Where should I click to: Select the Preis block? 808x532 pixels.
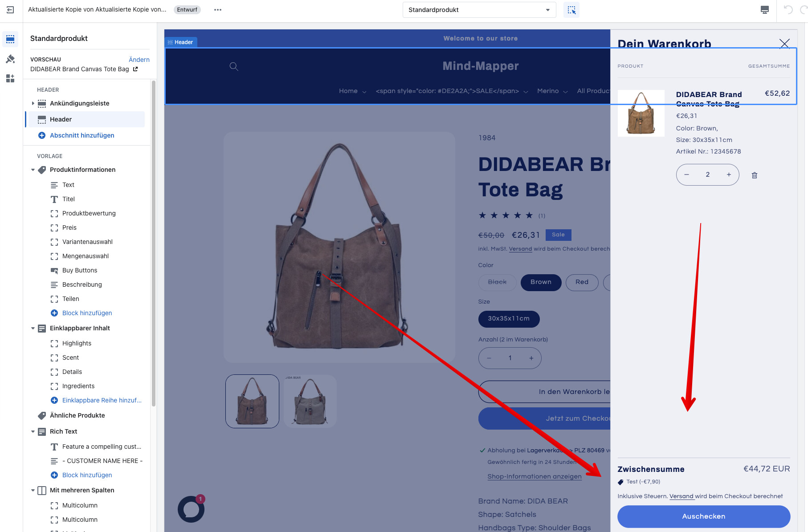(69, 227)
